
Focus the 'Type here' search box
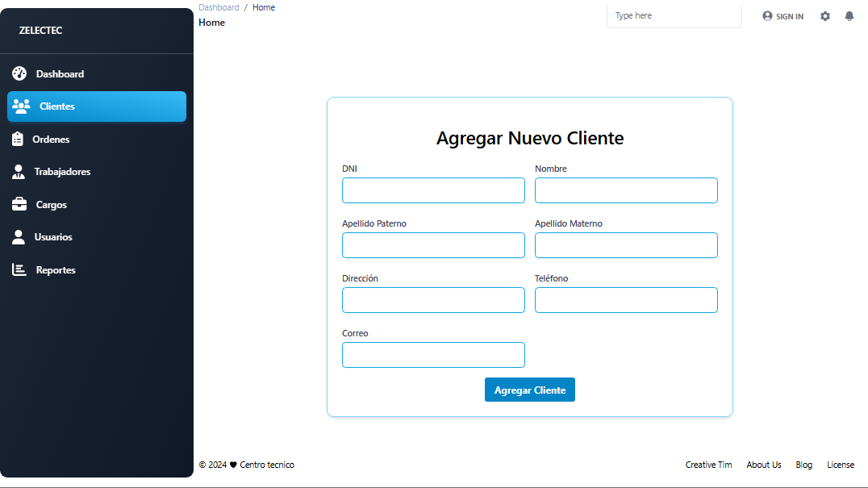(674, 15)
